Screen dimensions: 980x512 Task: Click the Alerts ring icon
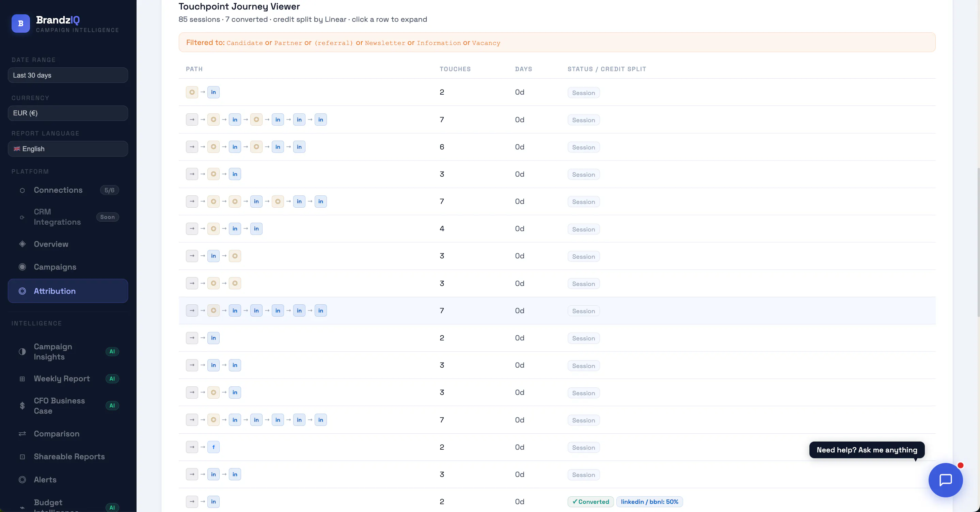tap(22, 480)
